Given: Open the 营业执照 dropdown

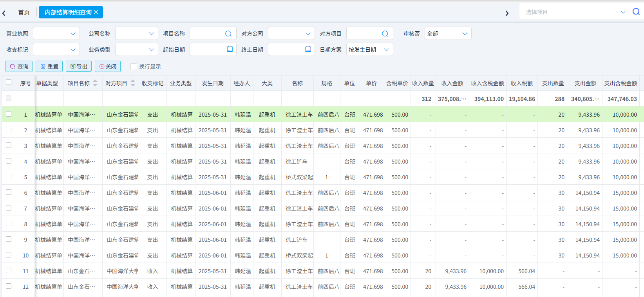Looking at the screenshot, I should (56, 34).
